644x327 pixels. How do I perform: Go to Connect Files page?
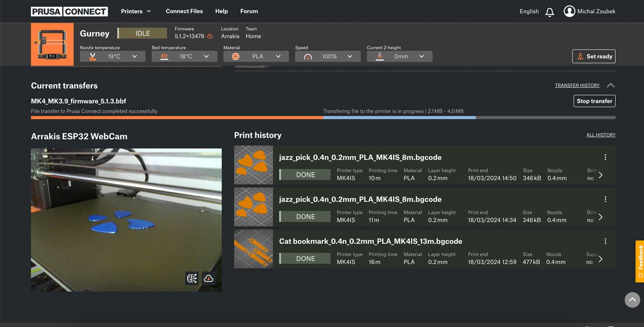[x=184, y=11]
